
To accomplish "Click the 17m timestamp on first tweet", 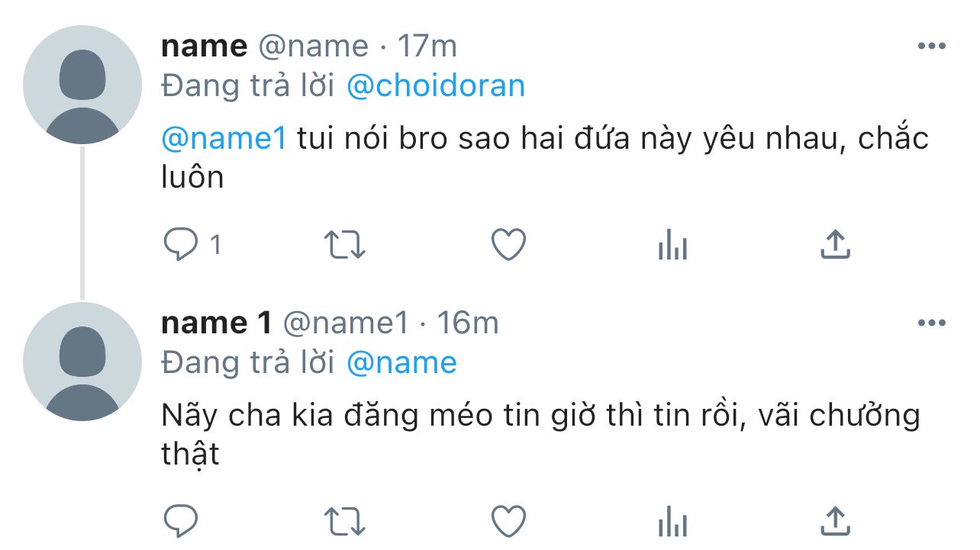I will pyautogui.click(x=427, y=47).
